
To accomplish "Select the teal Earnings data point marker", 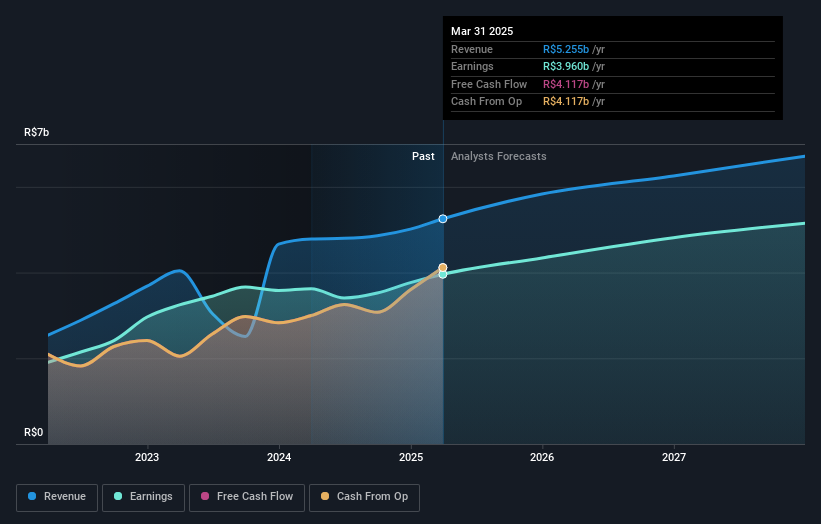I will [443, 274].
